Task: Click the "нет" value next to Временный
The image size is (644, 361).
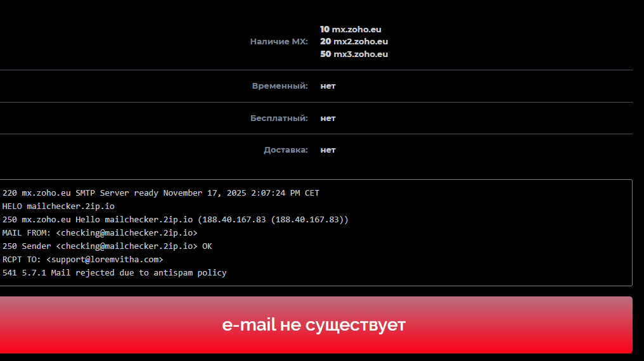Action: pyautogui.click(x=328, y=86)
